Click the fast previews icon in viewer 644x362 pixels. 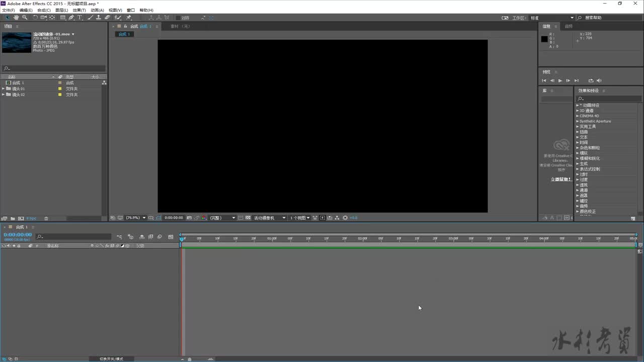[322, 218]
